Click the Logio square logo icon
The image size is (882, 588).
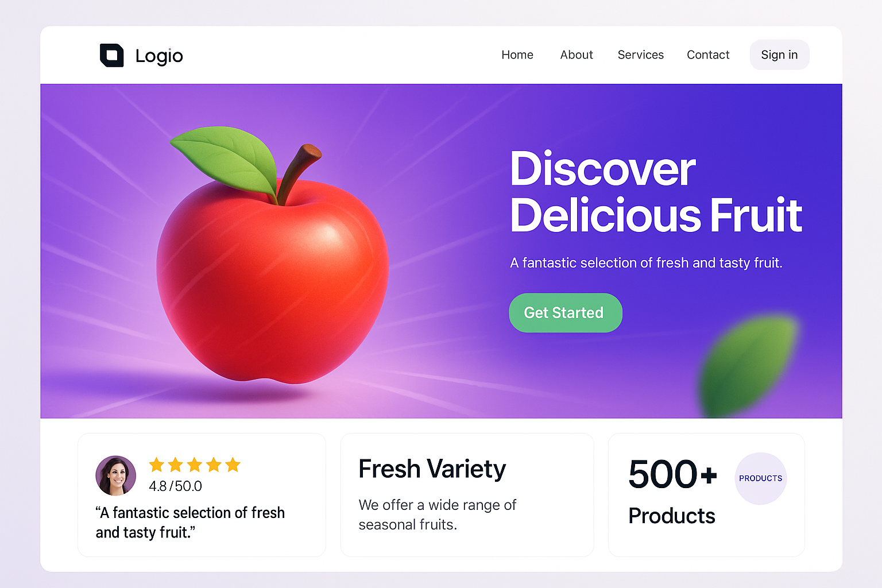(x=112, y=55)
